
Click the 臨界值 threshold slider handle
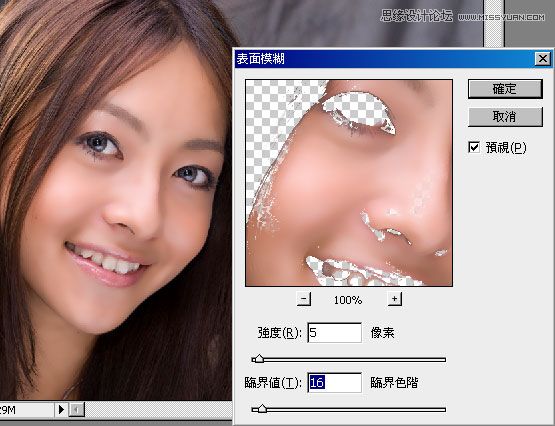coord(262,409)
